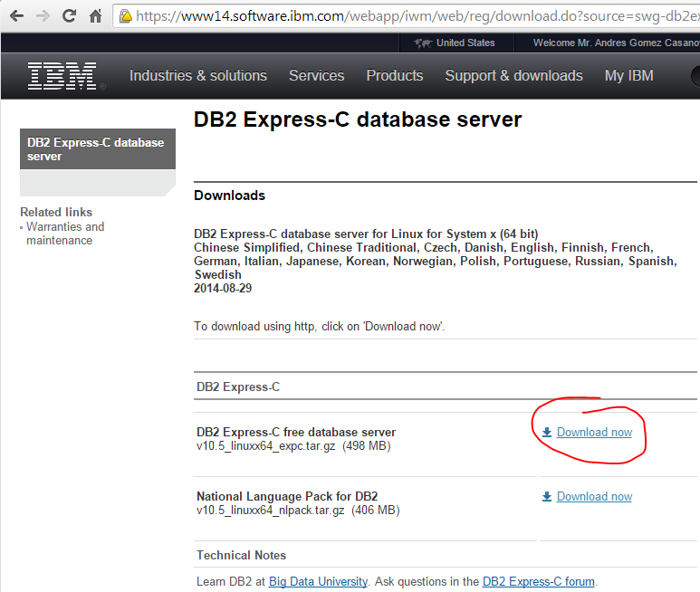Open Warranties and maintenance link
Image resolution: width=700 pixels, height=592 pixels.
pos(65,234)
